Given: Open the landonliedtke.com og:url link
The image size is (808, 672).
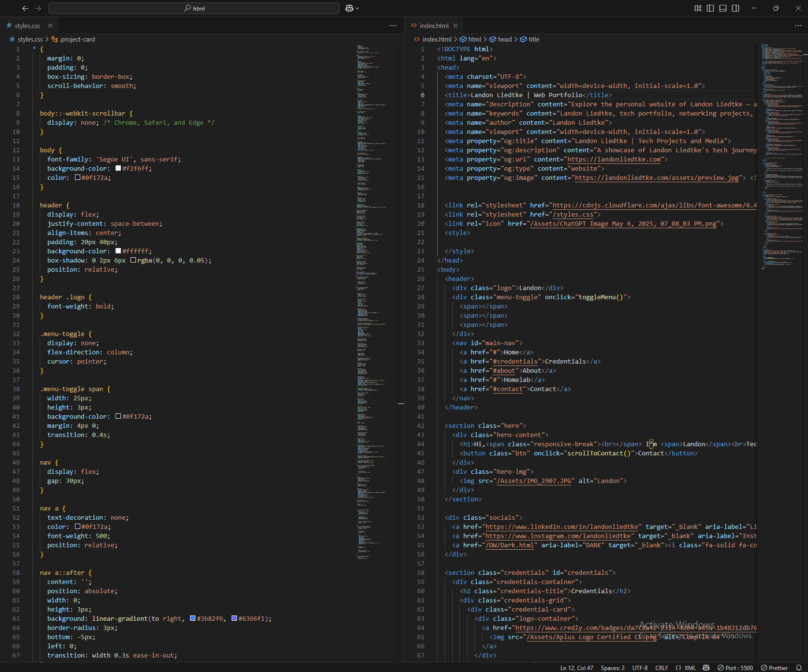Looking at the screenshot, I should coord(614,159).
